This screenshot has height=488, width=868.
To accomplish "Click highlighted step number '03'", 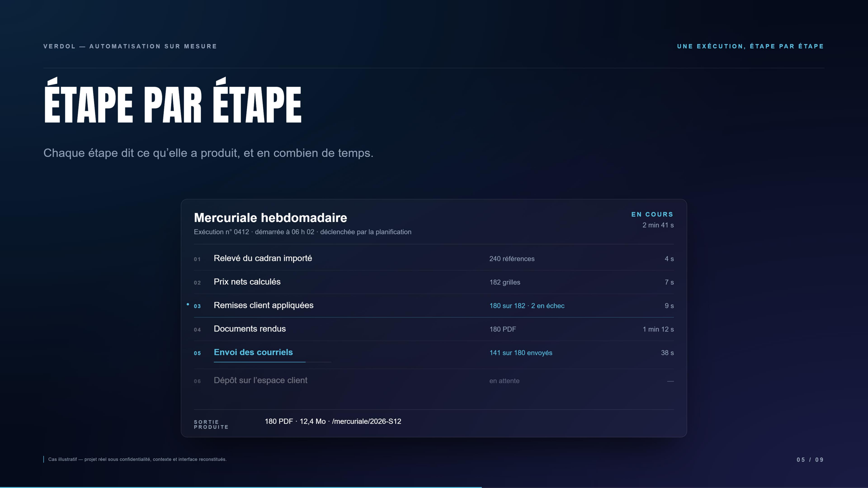I will coord(197,306).
